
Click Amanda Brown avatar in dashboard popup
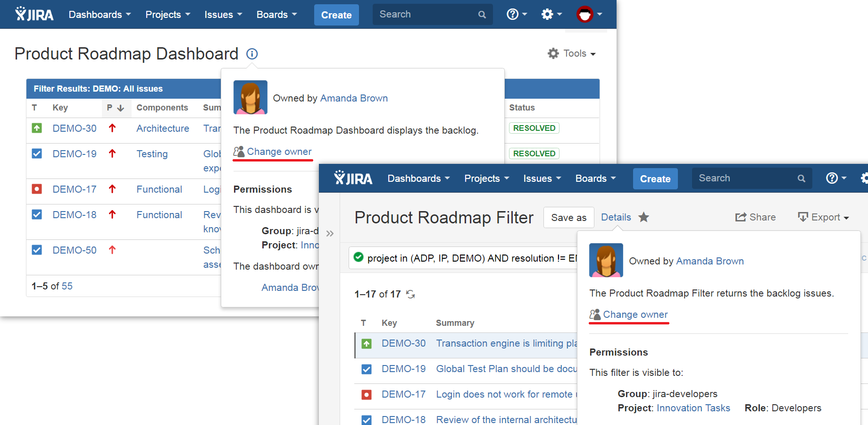click(x=250, y=97)
